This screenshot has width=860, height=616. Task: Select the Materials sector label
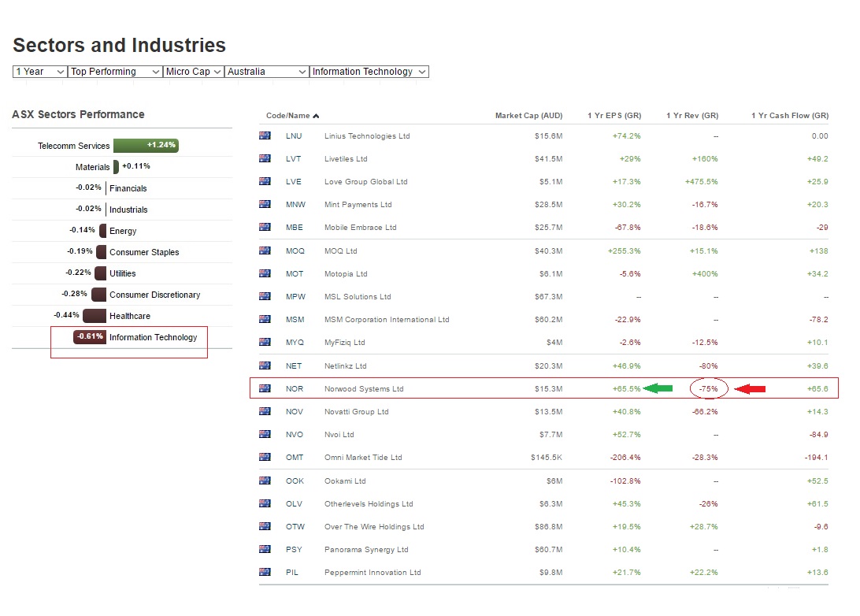(x=93, y=167)
